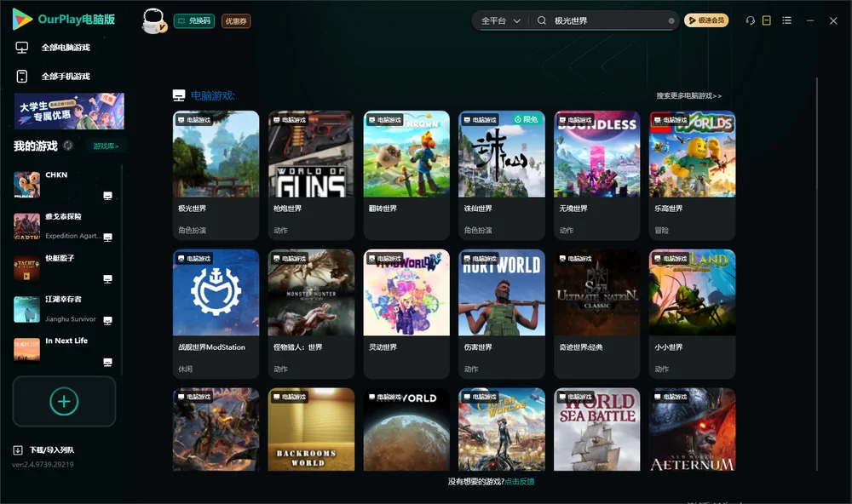The height and width of the screenshot is (504, 852).
Task: Click the refresh icon next to 我的游戏
Action: pos(68,146)
